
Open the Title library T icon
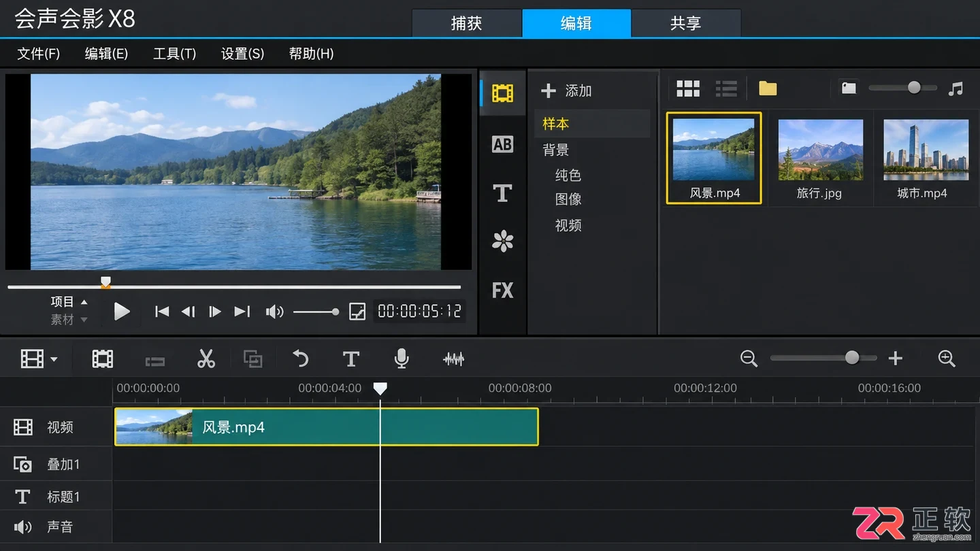pos(503,193)
